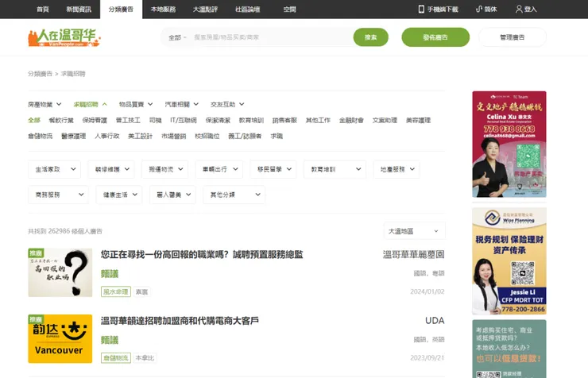Filter by 司機 subcategory
This screenshot has height=378, width=588.
155,120
